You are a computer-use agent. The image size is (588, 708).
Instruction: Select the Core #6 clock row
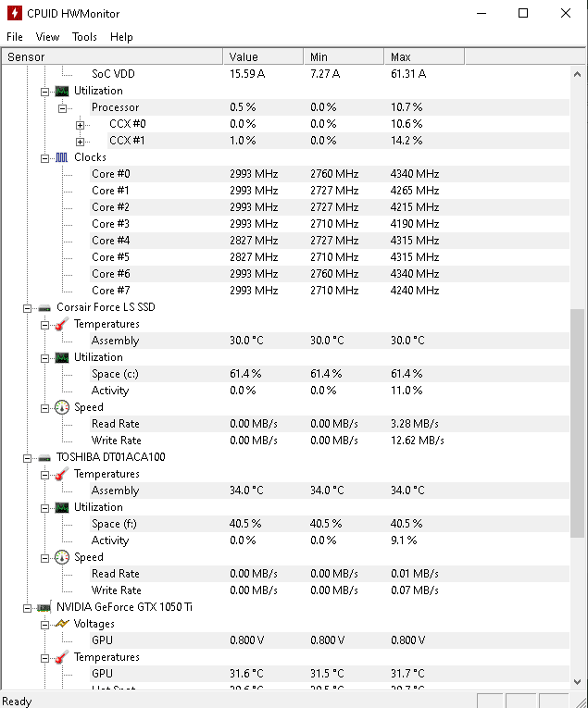pyautogui.click(x=330, y=274)
